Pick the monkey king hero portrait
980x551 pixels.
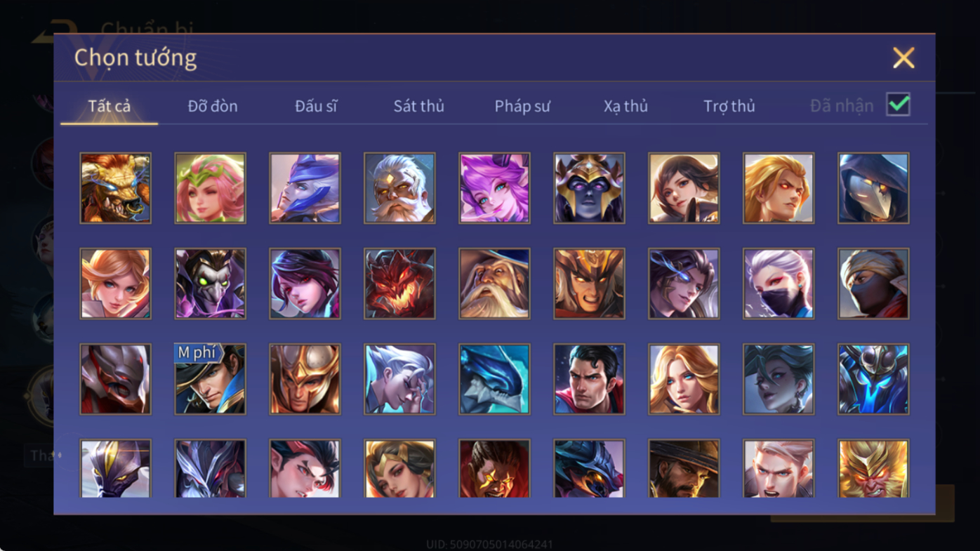873,469
